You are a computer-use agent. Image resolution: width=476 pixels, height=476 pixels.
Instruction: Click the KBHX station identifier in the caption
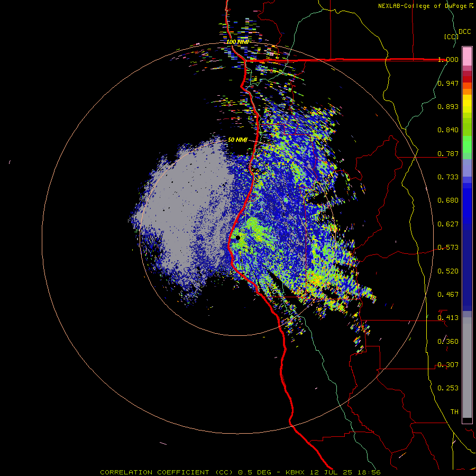pyautogui.click(x=296, y=472)
